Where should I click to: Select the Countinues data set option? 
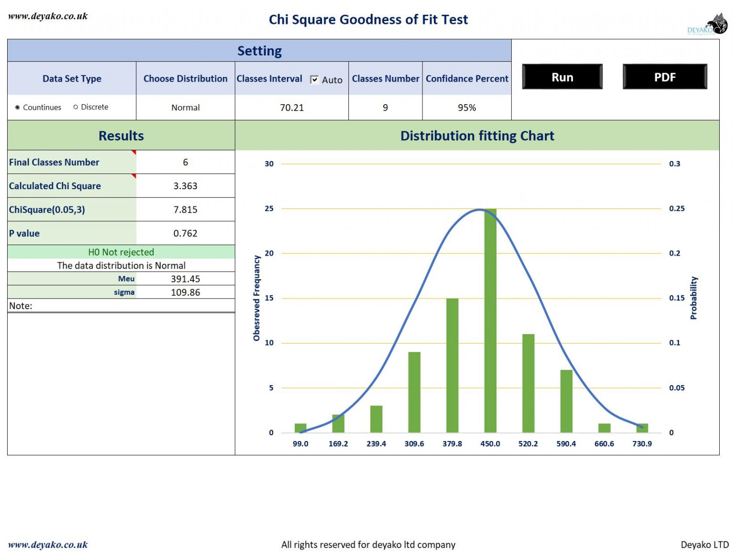pyautogui.click(x=18, y=108)
